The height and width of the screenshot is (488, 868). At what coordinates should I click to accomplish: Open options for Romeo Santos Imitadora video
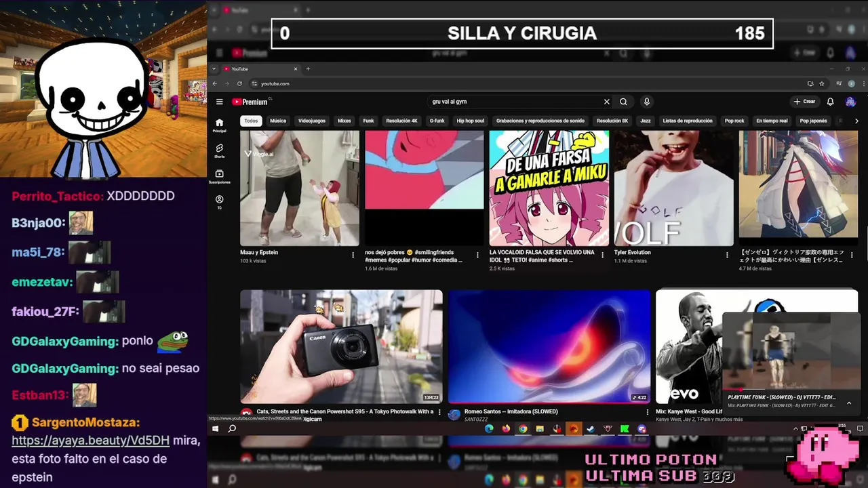coord(647,412)
